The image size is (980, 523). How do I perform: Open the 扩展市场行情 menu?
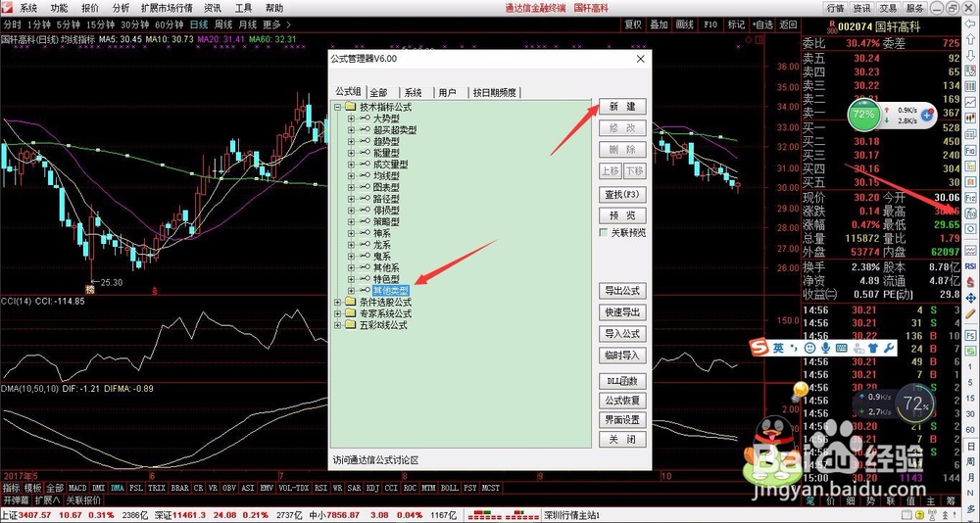(x=167, y=8)
